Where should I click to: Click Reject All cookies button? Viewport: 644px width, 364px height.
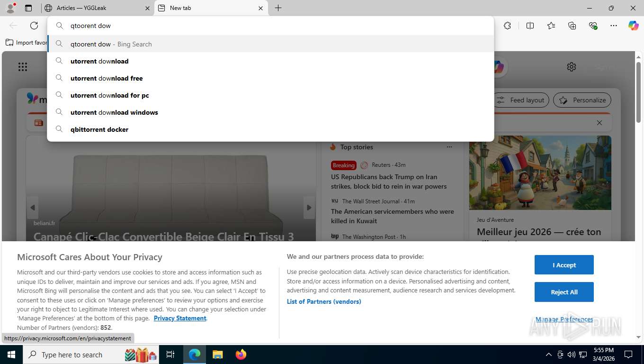point(564,292)
